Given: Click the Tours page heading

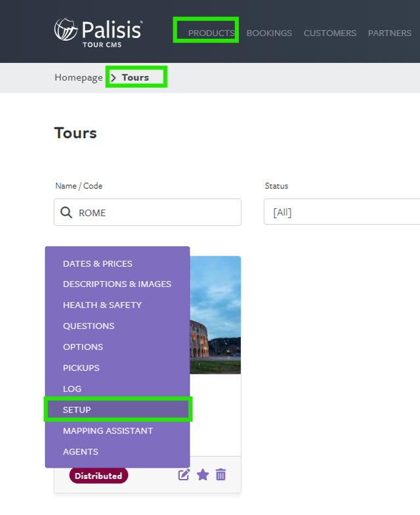Looking at the screenshot, I should (x=75, y=133).
